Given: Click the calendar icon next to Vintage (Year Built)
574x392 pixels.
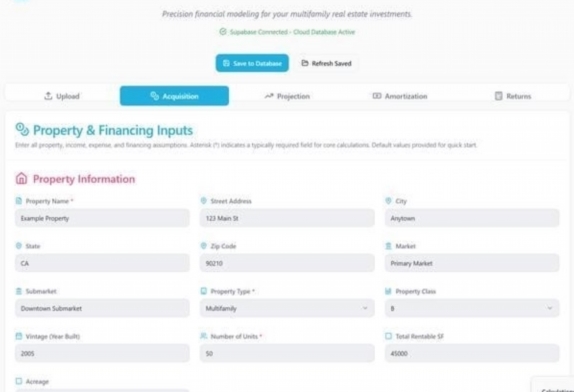Looking at the screenshot, I should point(19,336).
